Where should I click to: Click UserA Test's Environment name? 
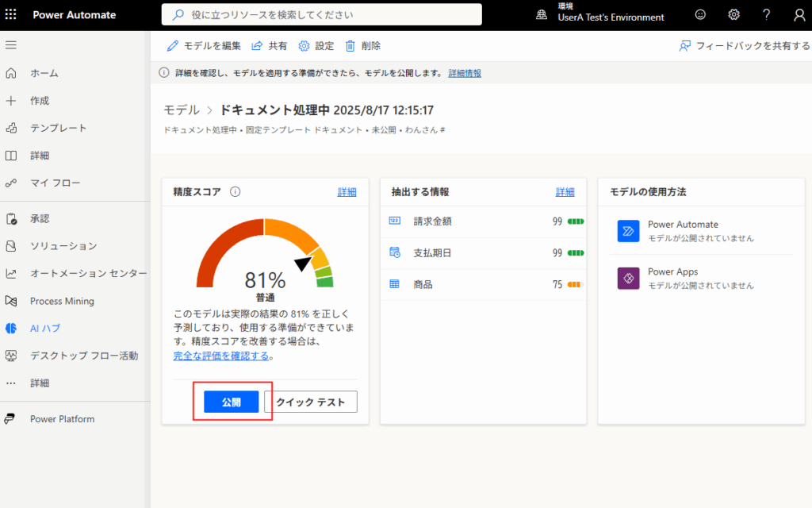tap(611, 17)
